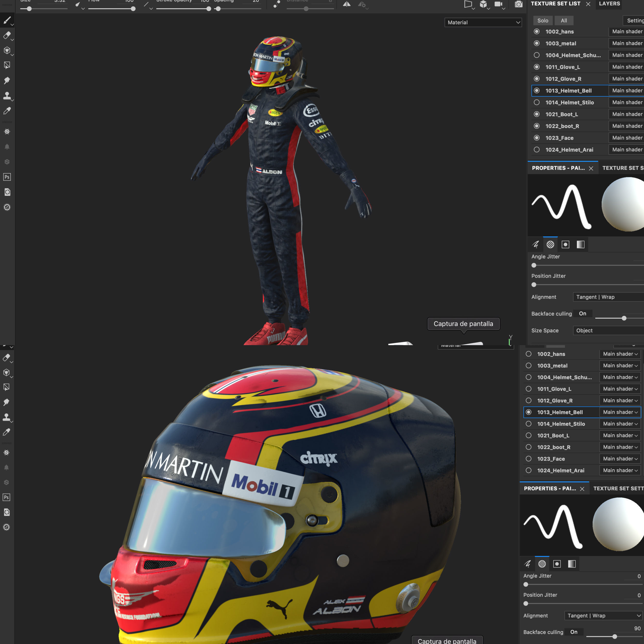Click the screenshot camera icon in top toolbar
644x644 pixels.
coord(519,4)
